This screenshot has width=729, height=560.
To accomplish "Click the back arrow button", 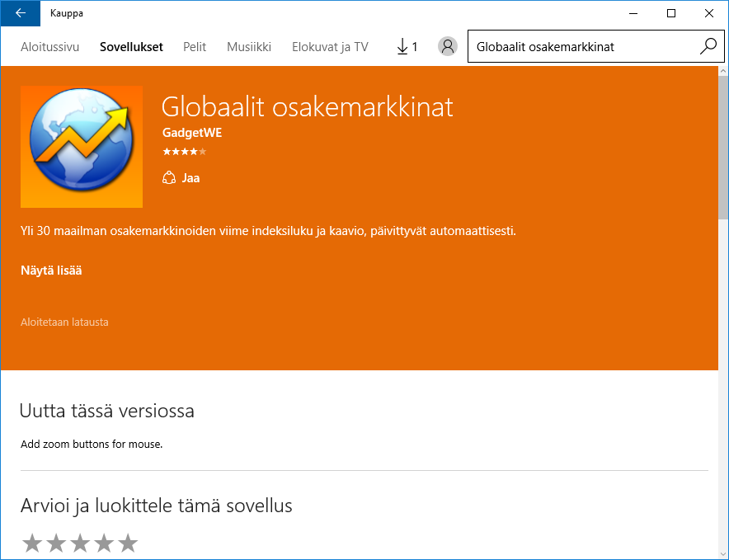I will point(20,13).
